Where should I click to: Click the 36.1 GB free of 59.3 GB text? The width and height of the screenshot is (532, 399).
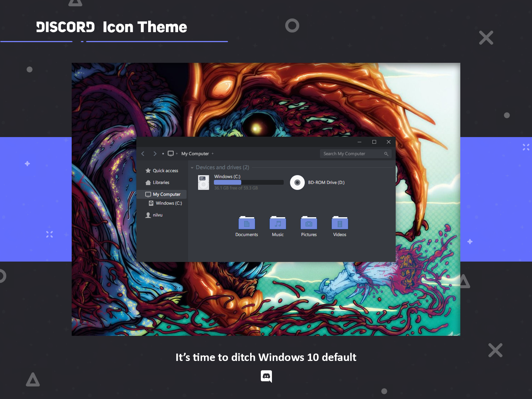click(x=236, y=188)
